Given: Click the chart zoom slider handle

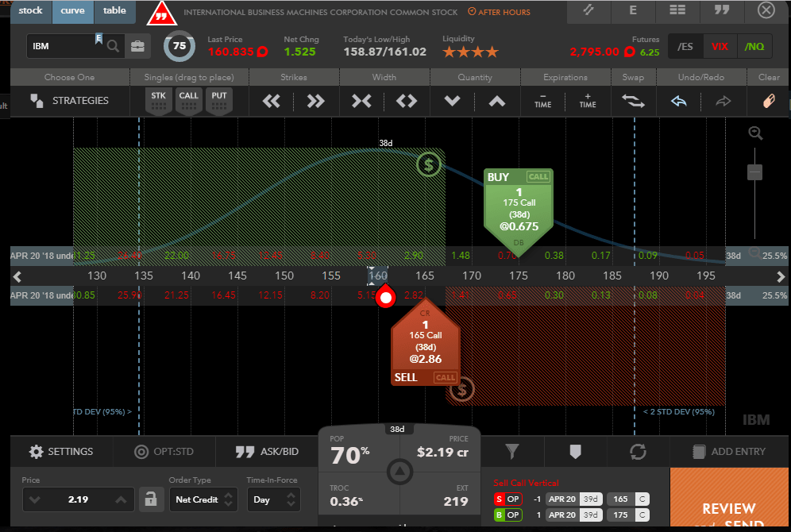Looking at the screenshot, I should [x=755, y=172].
